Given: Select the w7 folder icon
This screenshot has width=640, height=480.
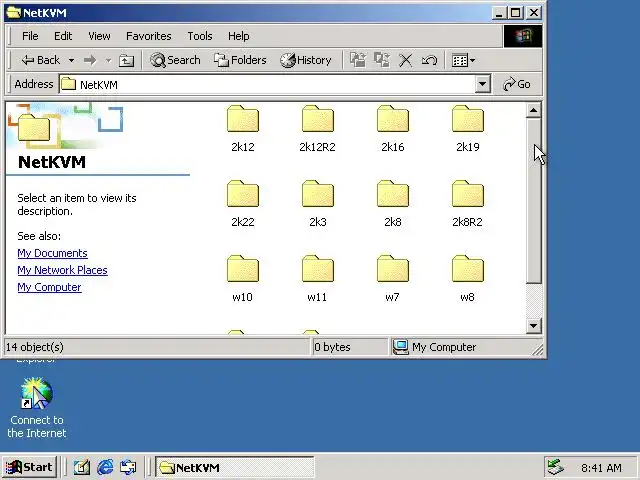Looking at the screenshot, I should [393, 269].
